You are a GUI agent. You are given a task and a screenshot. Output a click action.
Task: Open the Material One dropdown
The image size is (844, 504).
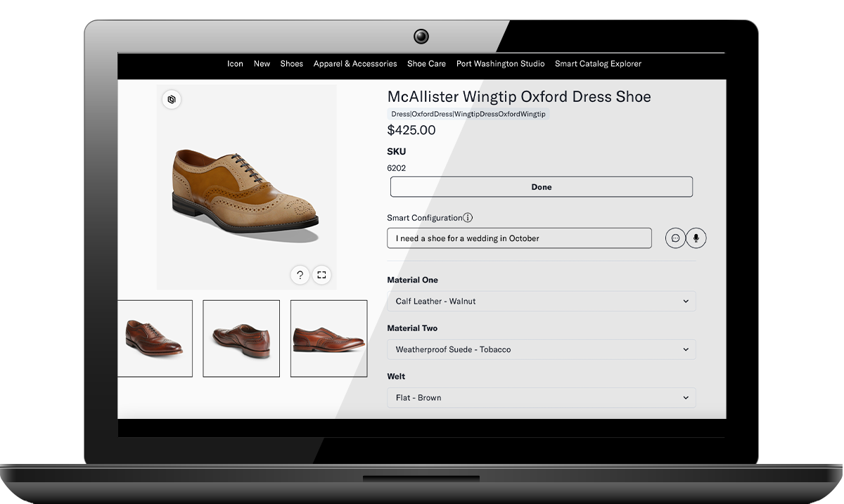click(x=541, y=302)
